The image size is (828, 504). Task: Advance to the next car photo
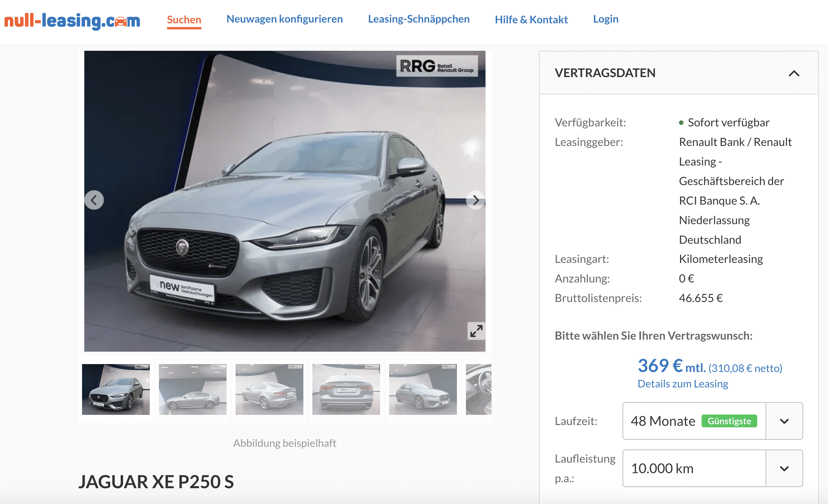point(476,200)
